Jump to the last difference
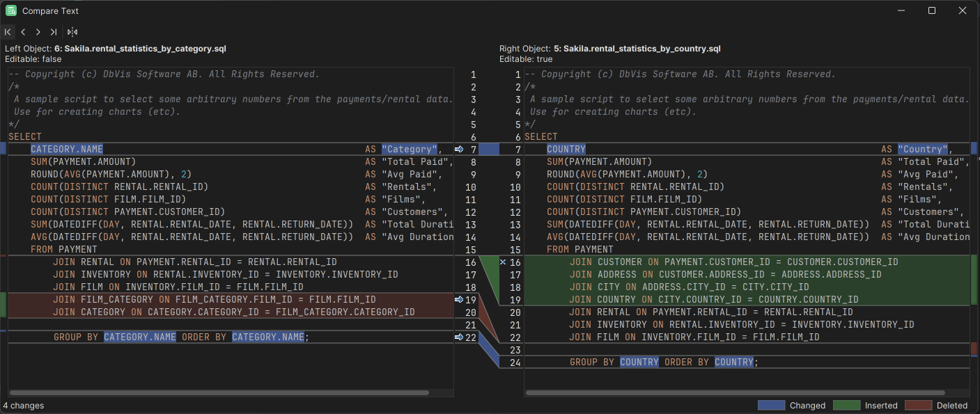 [x=54, y=32]
